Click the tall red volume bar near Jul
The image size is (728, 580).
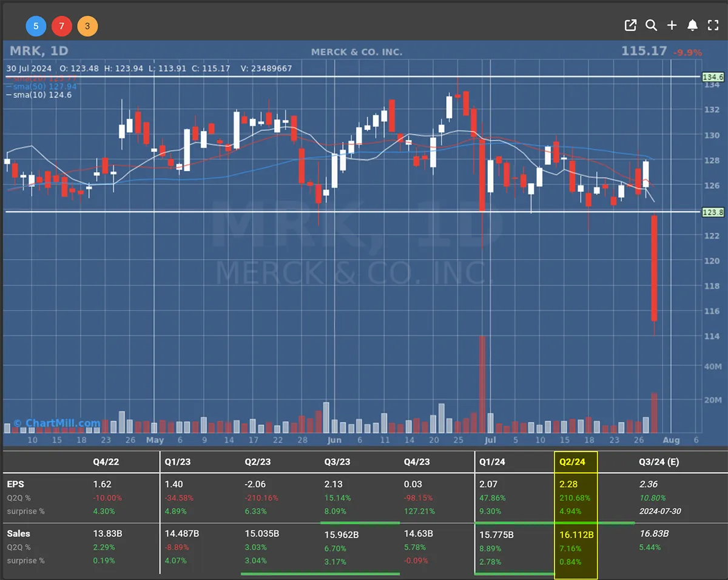tap(482, 384)
